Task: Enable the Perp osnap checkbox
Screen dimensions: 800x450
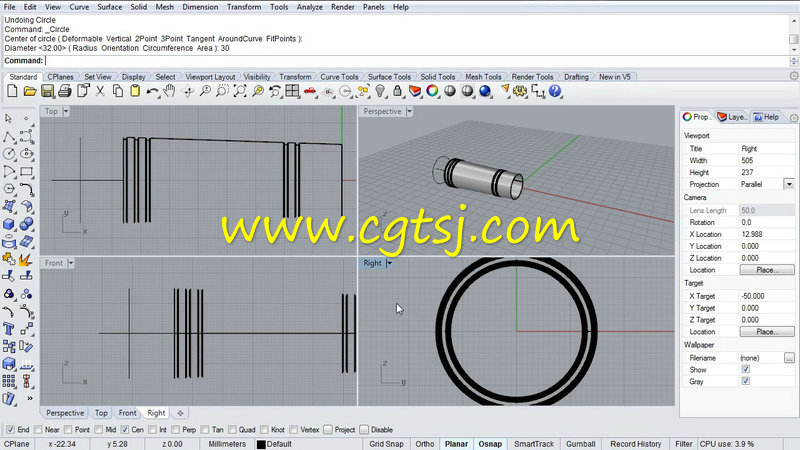Action: pos(176,430)
